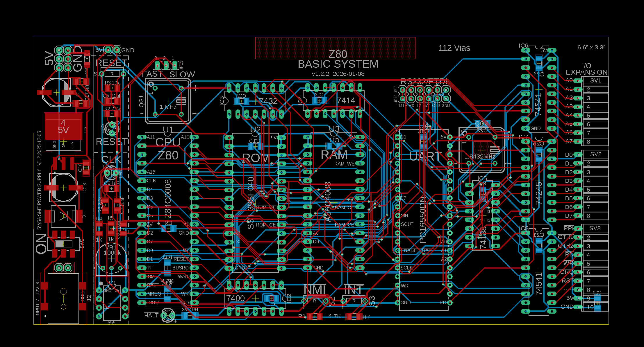644x347 pixels.
Task: Click the SW2 ON power slide switch
Action: [x=63, y=244]
